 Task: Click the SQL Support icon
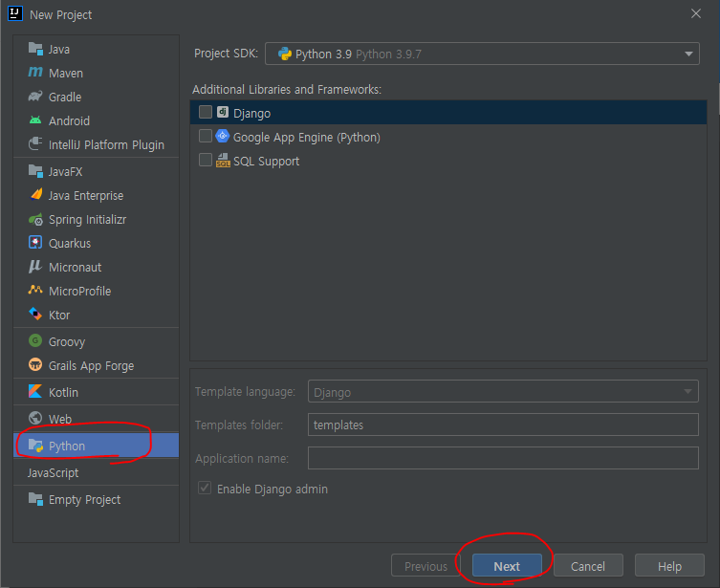coord(223,161)
